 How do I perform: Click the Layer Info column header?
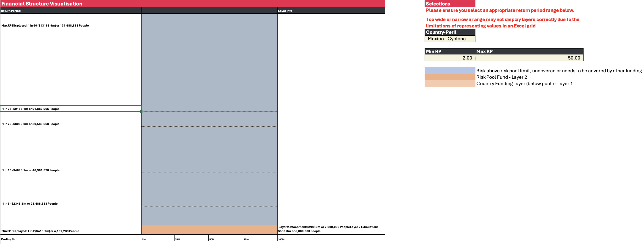coord(285,11)
